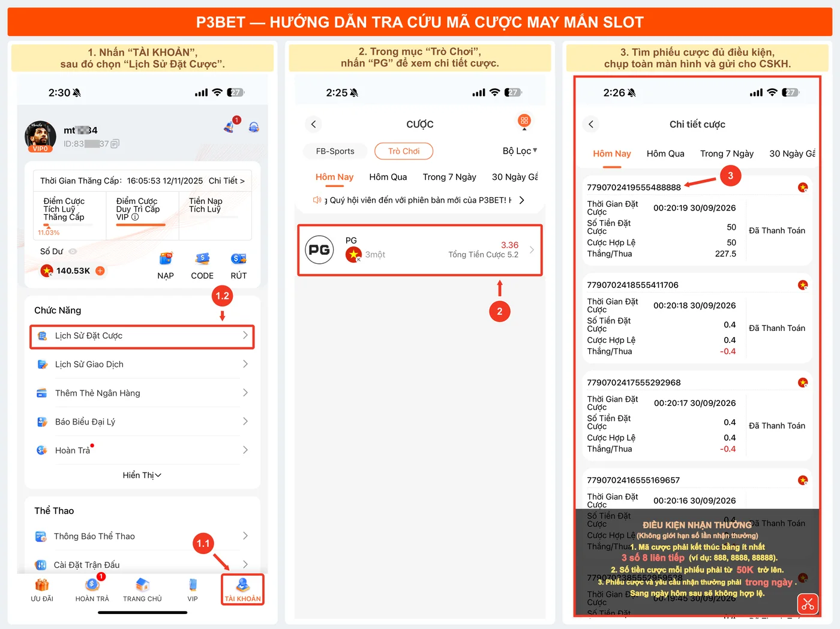Select the Trò Chơi pill
The width and height of the screenshot is (840, 629).
tap(404, 151)
